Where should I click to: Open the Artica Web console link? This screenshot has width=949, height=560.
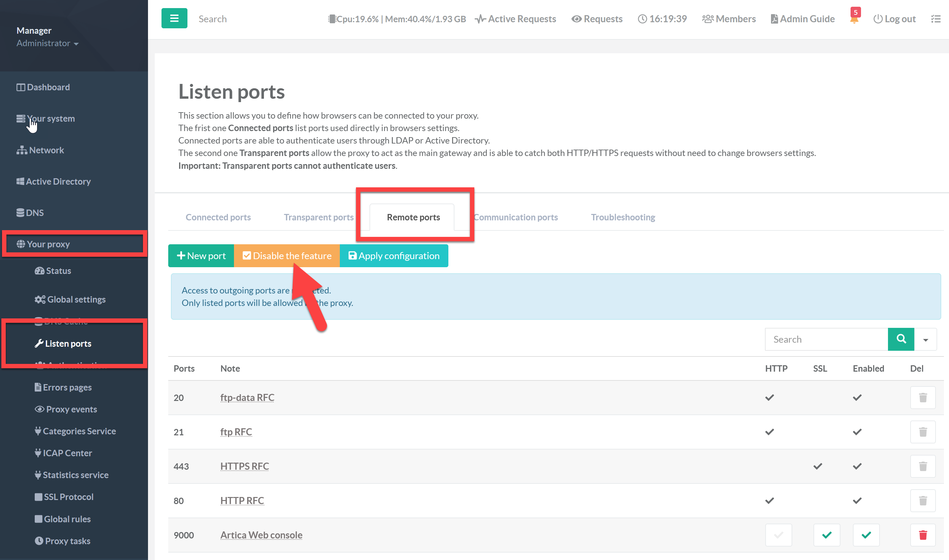tap(261, 535)
